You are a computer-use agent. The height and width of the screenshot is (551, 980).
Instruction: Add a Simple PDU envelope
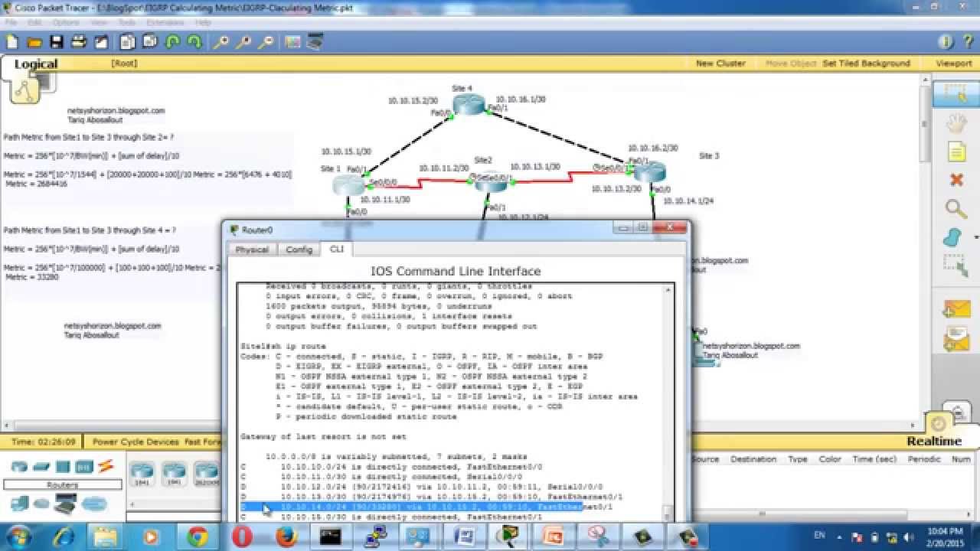(957, 308)
